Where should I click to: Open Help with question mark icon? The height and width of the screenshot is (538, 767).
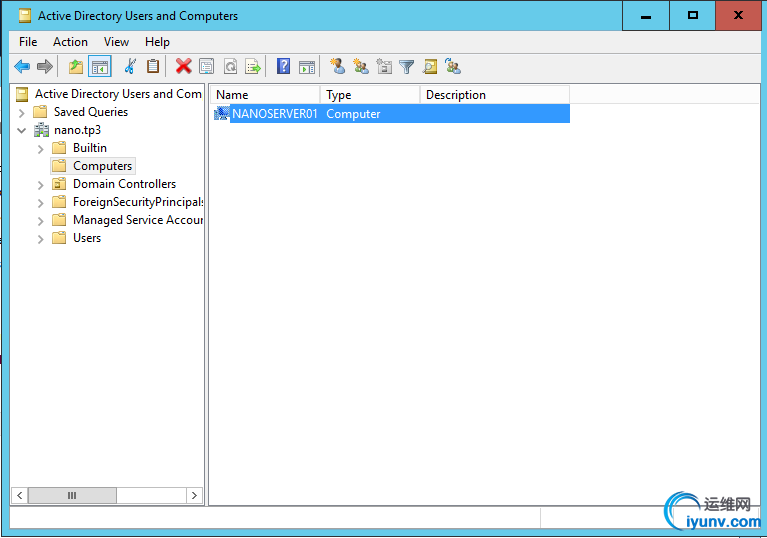click(283, 66)
